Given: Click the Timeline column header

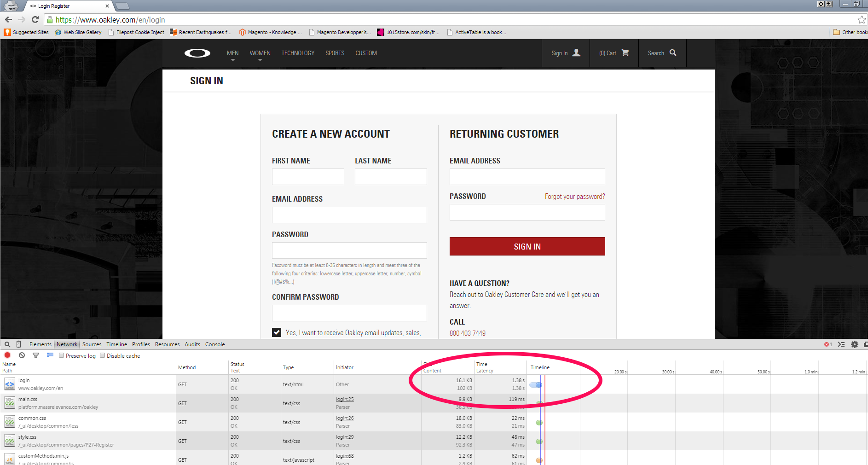Looking at the screenshot, I should click(540, 367).
